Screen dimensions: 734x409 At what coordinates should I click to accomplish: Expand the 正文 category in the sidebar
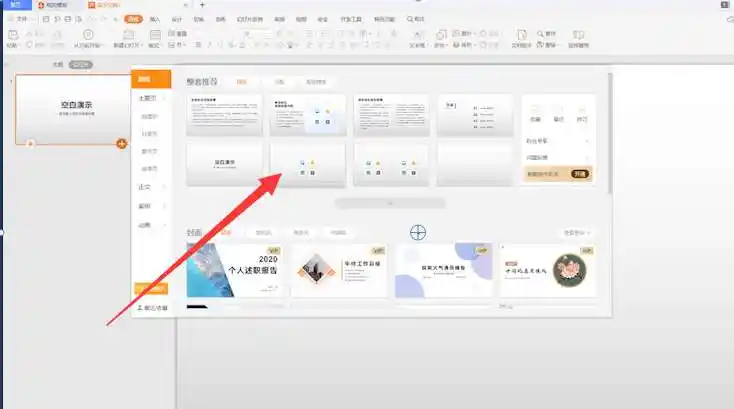146,187
